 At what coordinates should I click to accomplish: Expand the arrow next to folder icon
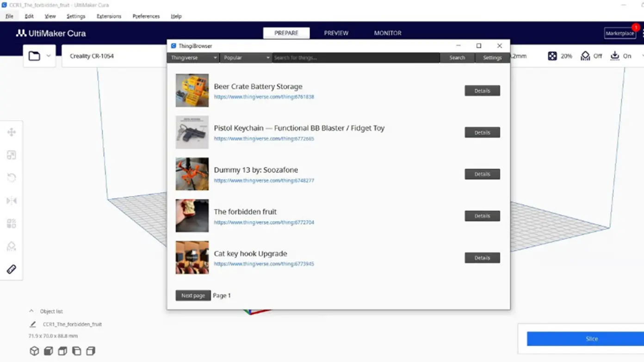pyautogui.click(x=48, y=56)
